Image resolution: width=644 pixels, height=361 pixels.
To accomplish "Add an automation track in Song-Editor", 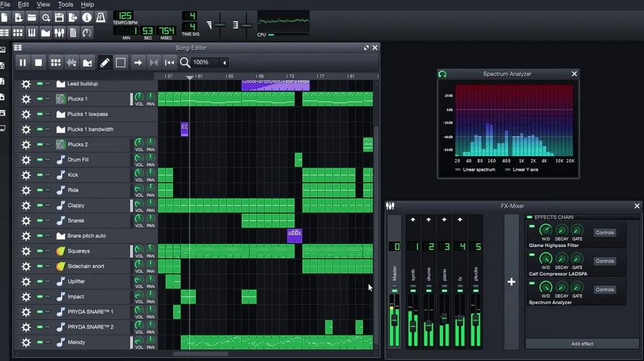I will [87, 62].
